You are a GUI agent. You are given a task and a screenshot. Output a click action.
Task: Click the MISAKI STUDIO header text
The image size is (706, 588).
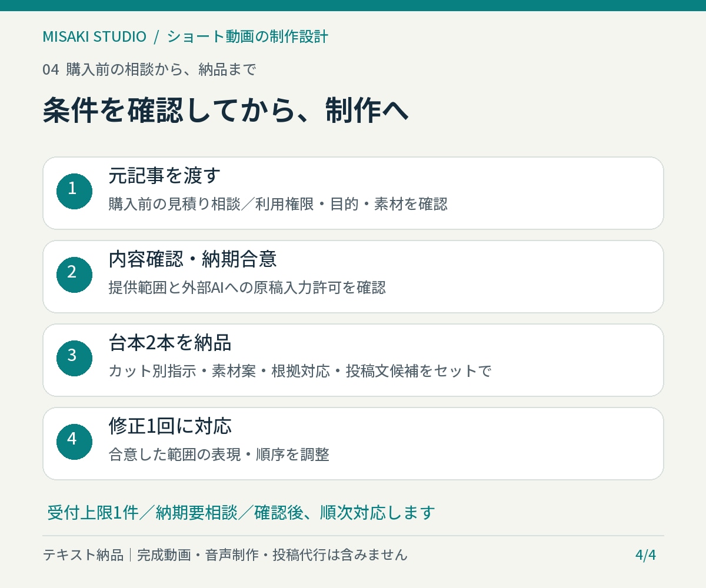pyautogui.click(x=94, y=36)
